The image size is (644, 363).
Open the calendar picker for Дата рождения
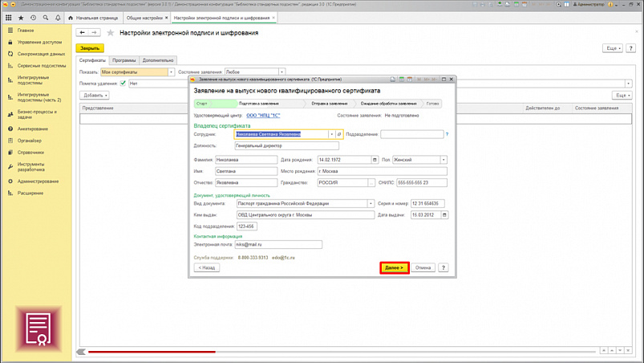tap(374, 160)
